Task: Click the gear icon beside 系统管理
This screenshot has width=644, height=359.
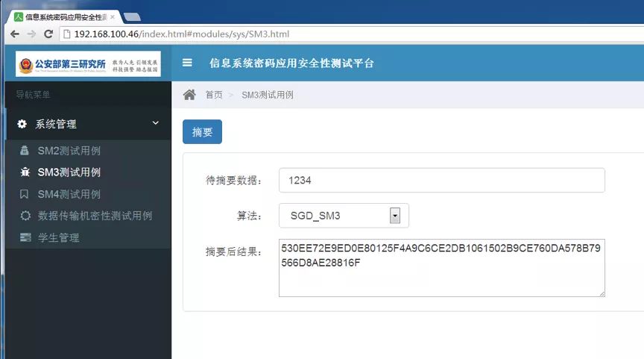Action: coord(22,124)
